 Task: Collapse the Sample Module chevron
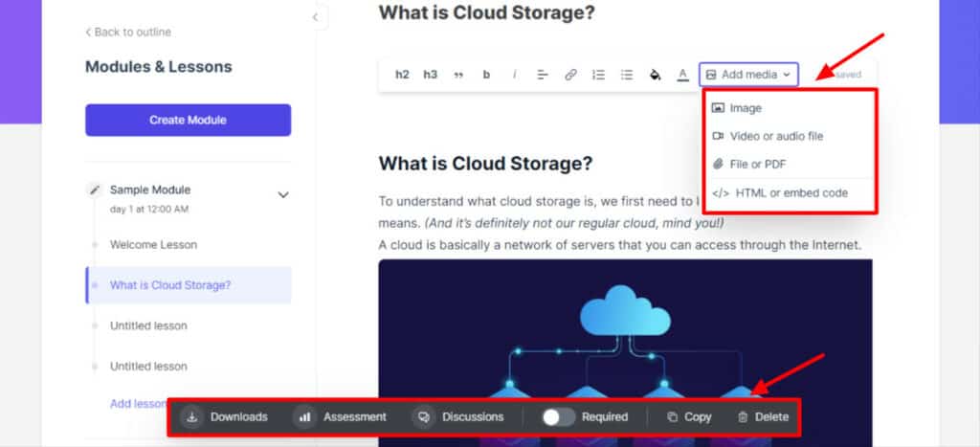[282, 195]
